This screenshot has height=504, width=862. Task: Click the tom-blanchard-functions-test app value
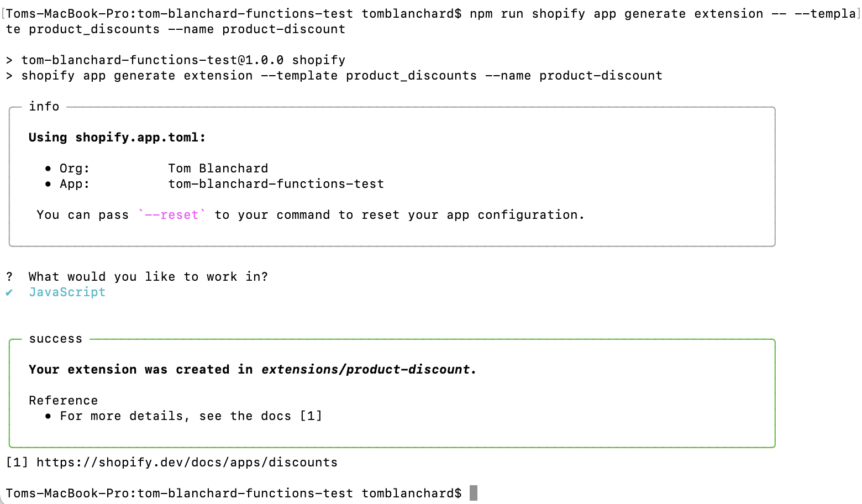[276, 184]
